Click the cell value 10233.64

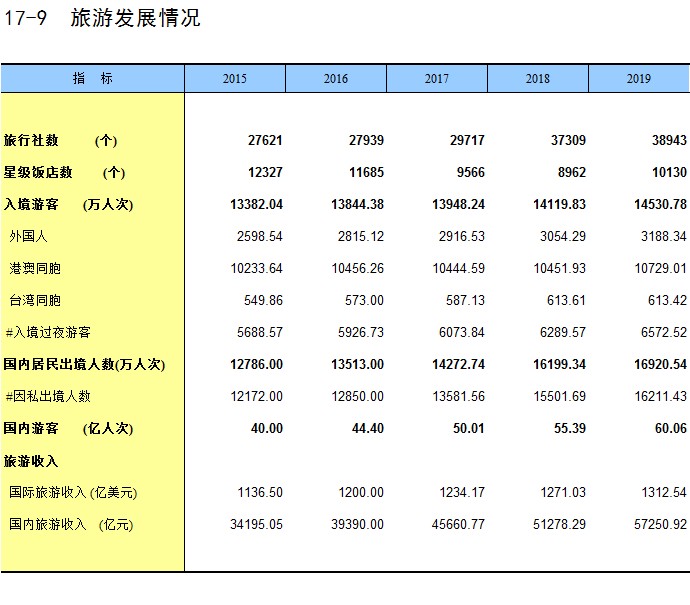pyautogui.click(x=256, y=268)
